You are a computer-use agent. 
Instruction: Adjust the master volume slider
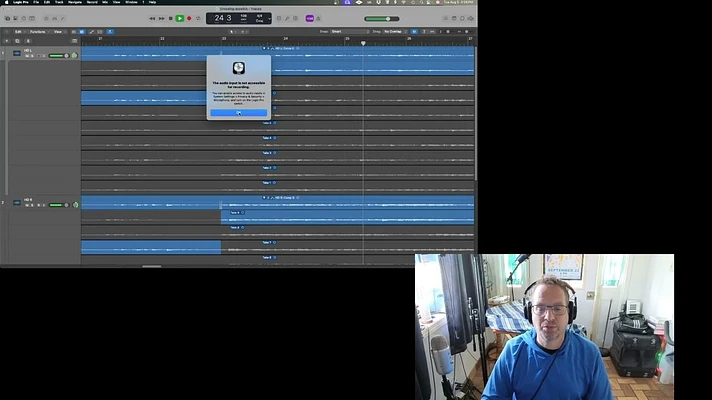(x=382, y=19)
